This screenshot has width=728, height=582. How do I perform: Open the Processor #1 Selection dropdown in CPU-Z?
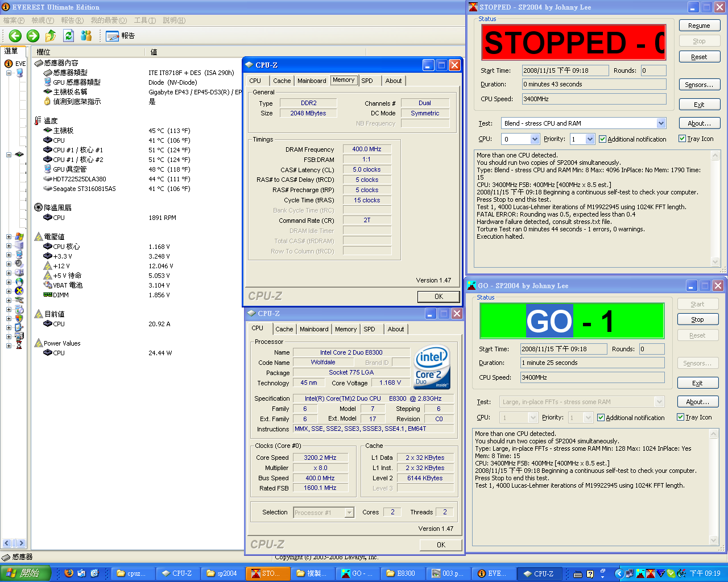click(x=349, y=513)
